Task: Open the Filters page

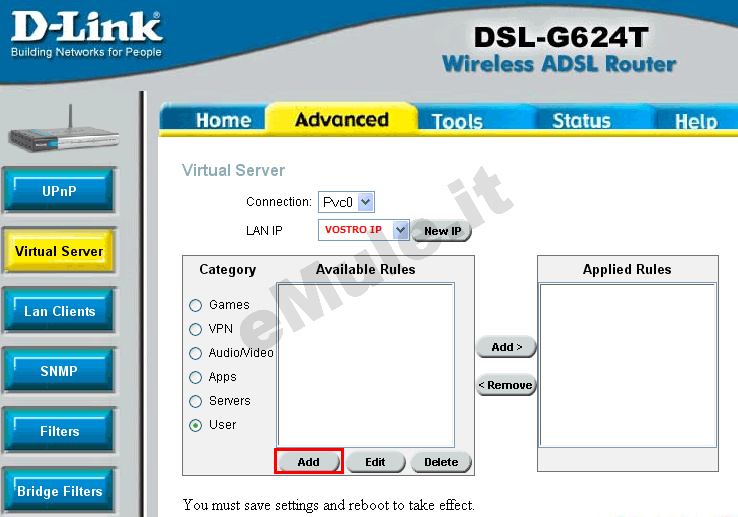Action: pyautogui.click(x=59, y=431)
